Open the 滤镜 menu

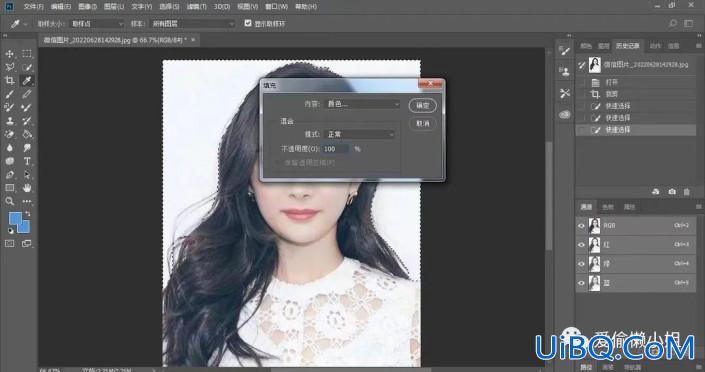(196, 6)
